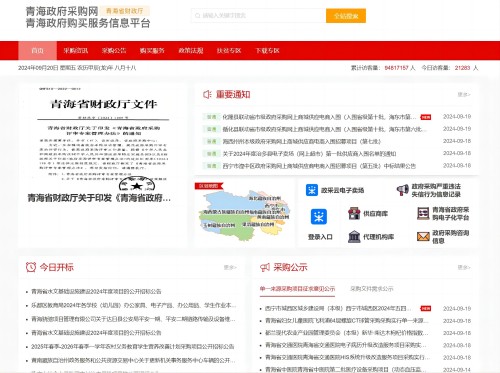Click the 代理机构库 text label

378,237
